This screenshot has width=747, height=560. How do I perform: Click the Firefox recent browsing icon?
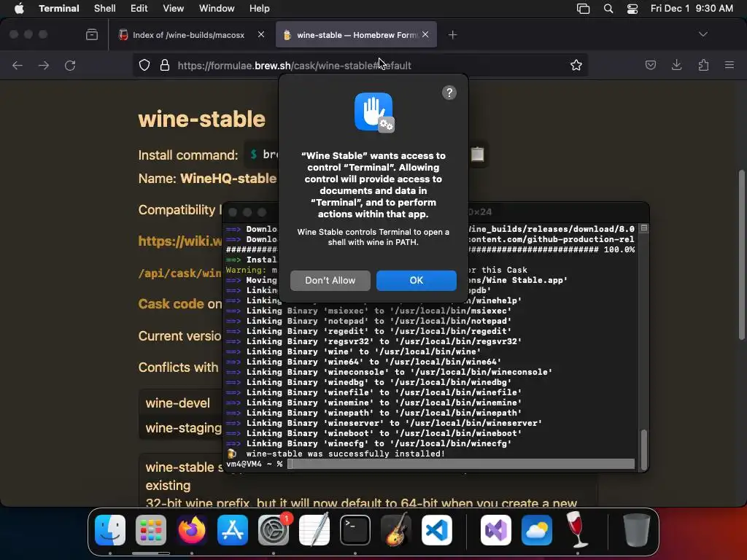[91, 35]
